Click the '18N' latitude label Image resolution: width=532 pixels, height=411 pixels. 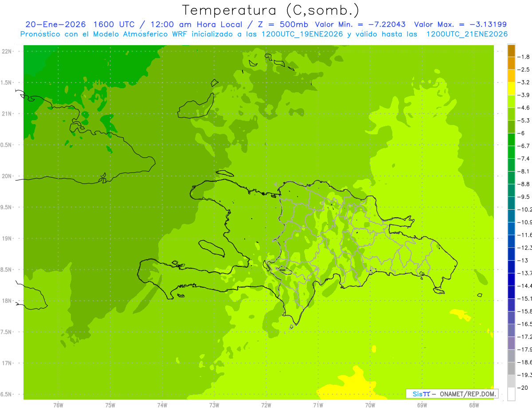8,301
